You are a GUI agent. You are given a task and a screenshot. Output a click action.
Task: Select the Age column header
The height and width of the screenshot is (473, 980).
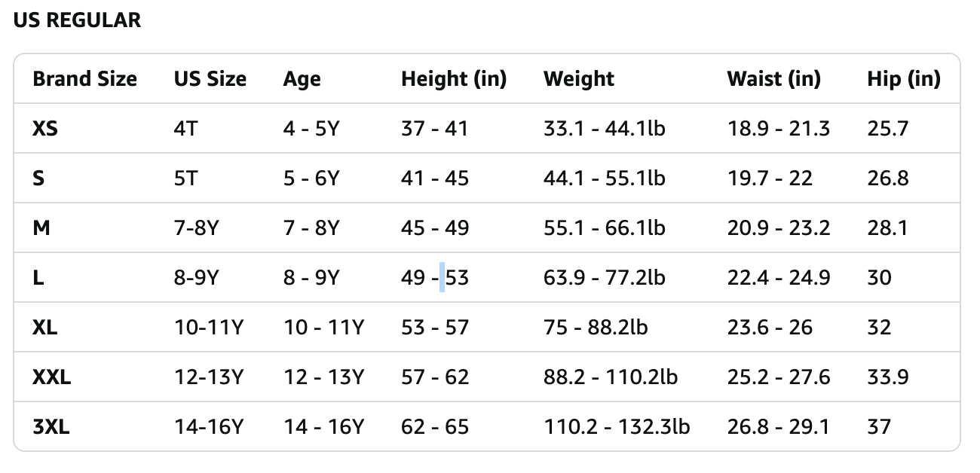coord(302,79)
